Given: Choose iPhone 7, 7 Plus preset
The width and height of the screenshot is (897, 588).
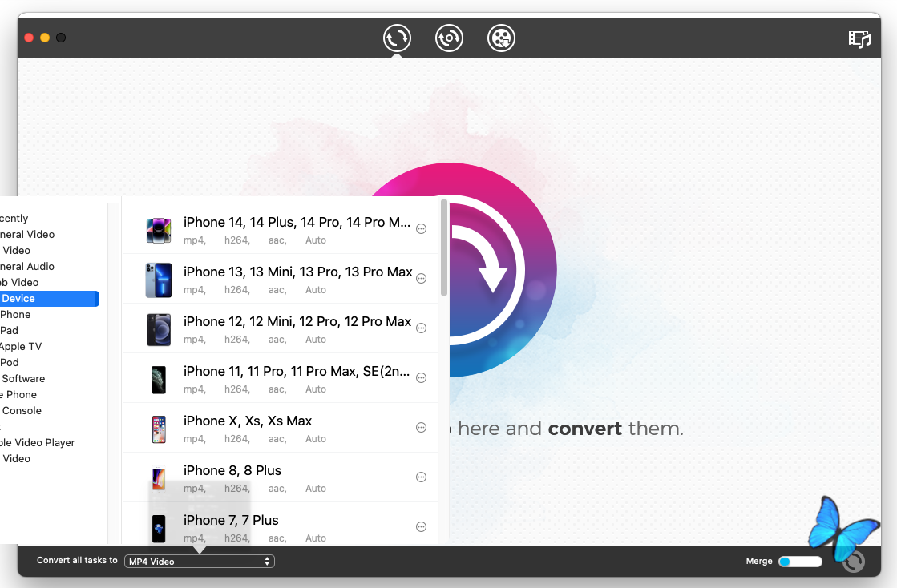Looking at the screenshot, I should tap(281, 524).
